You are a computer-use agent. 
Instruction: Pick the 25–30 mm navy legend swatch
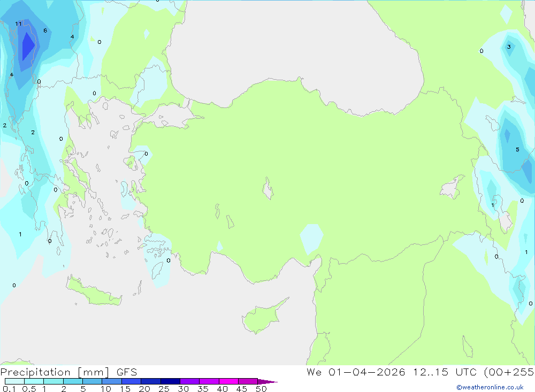tap(170, 381)
